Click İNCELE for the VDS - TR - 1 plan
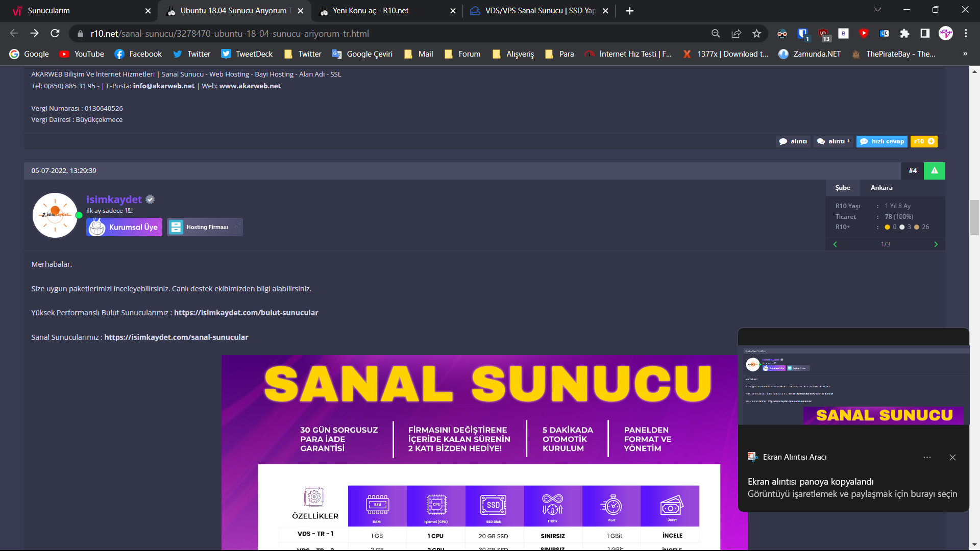This screenshot has width=980, height=551. pyautogui.click(x=672, y=536)
